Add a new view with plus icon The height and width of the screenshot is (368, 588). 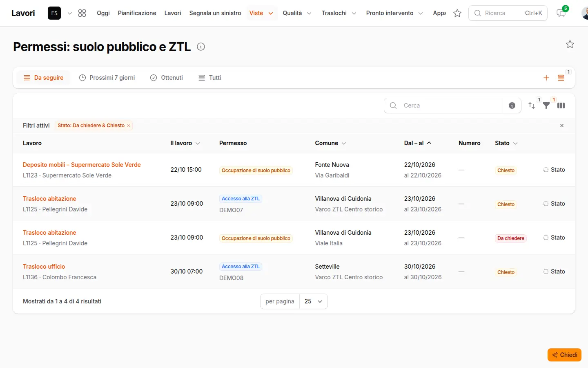pyautogui.click(x=546, y=78)
